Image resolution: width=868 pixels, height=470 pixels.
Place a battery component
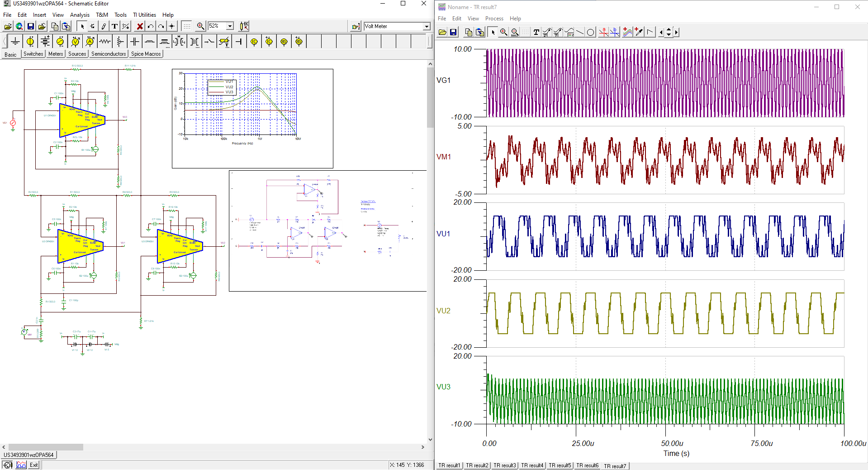pos(45,42)
